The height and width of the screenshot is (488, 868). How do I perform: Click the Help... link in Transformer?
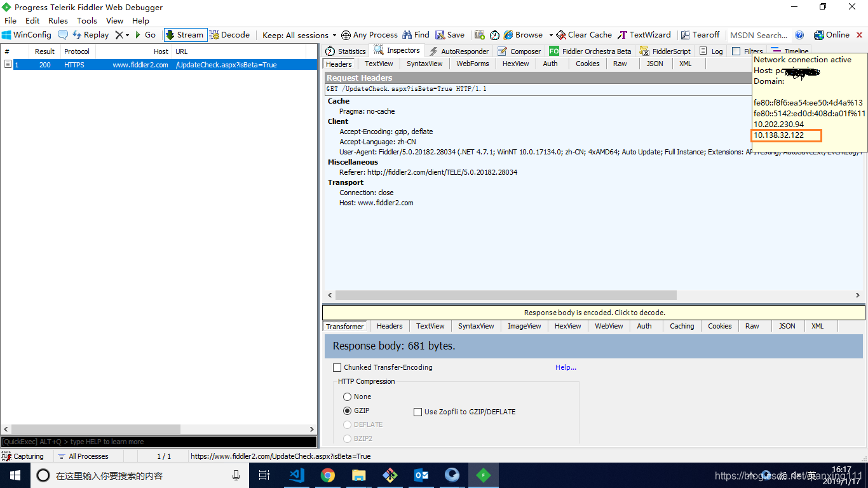pyautogui.click(x=566, y=367)
